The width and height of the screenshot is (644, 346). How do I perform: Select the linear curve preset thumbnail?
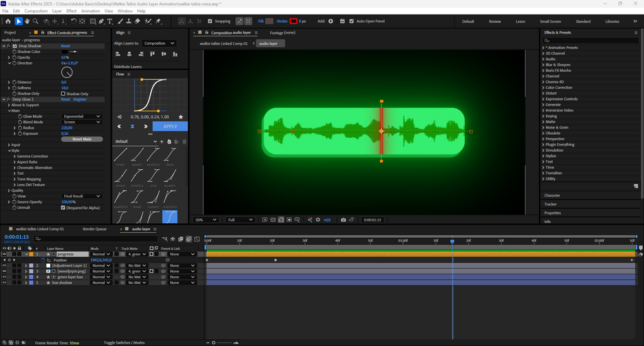pos(120,155)
